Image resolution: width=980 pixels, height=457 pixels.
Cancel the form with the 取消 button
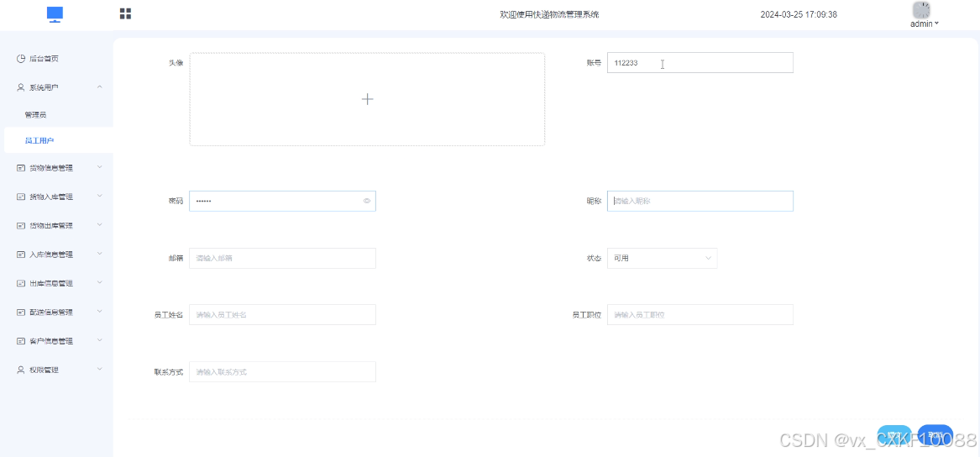935,435
